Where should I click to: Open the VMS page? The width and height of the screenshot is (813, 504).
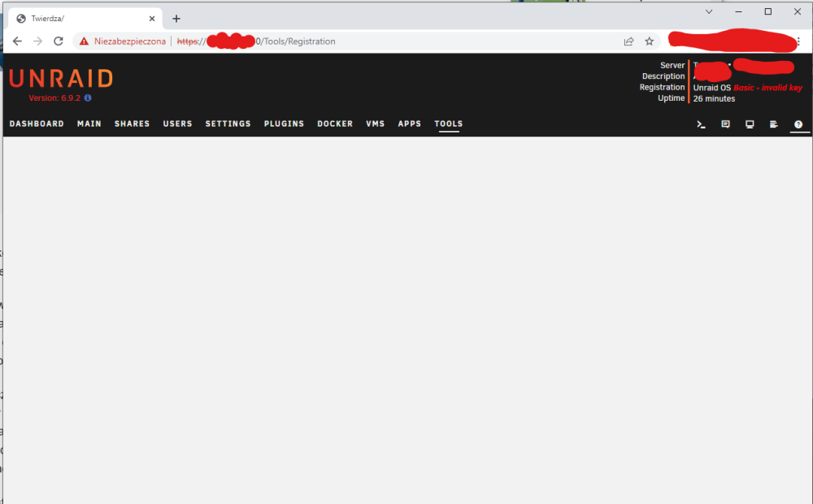(x=376, y=124)
